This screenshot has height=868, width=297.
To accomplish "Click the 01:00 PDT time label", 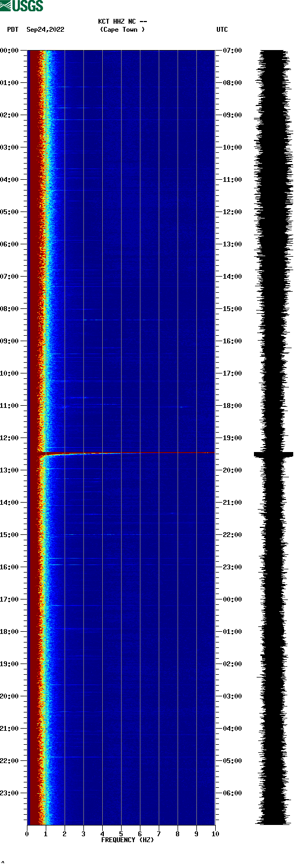I will [x=9, y=83].
